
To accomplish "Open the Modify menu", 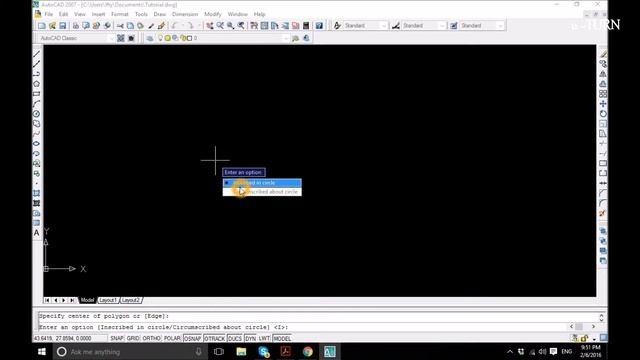I will coord(213,14).
